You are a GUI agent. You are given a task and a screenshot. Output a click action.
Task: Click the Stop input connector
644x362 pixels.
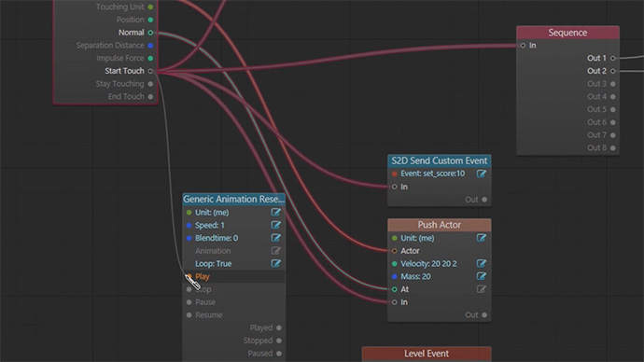pyautogui.click(x=189, y=289)
